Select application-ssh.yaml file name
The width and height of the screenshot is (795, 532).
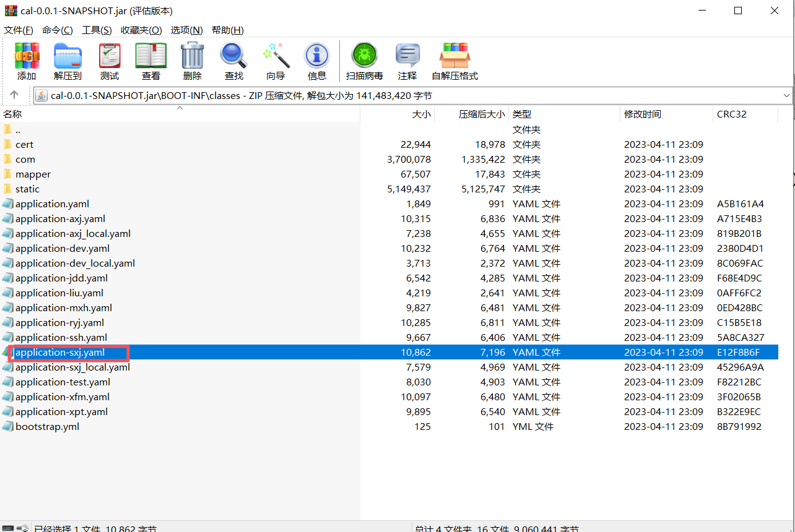[x=61, y=337]
